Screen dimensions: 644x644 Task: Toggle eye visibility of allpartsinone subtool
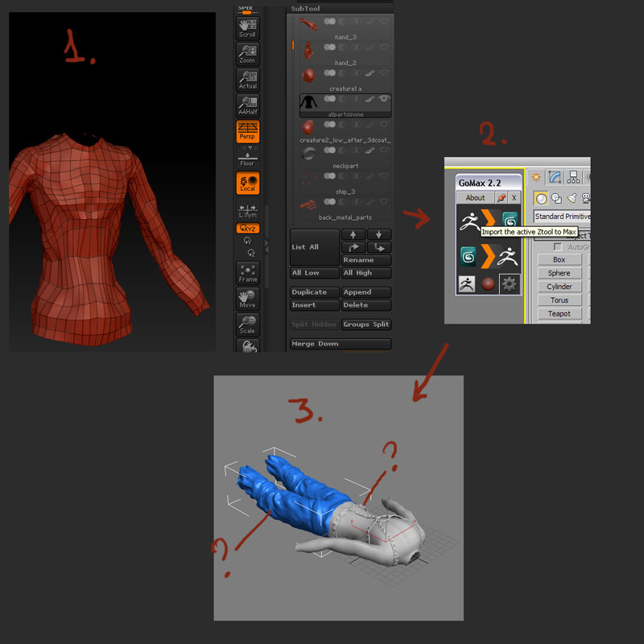tap(384, 98)
